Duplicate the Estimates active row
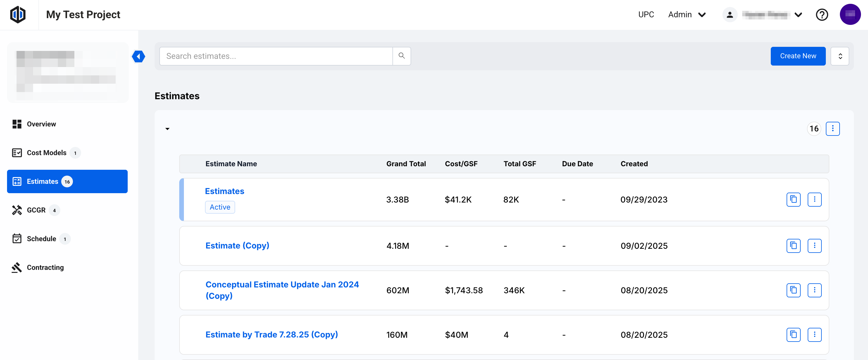The height and width of the screenshot is (360, 868). [793, 200]
